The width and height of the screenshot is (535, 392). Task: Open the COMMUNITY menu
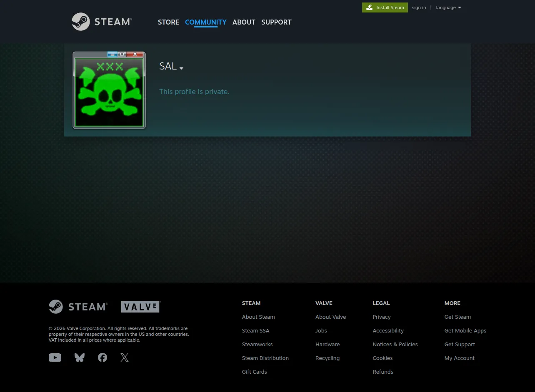point(206,22)
